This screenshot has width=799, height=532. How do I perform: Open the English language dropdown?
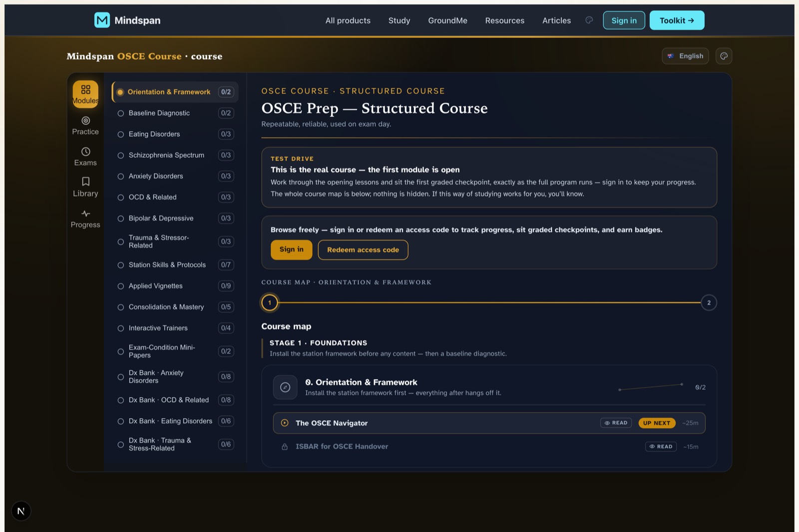pyautogui.click(x=685, y=56)
